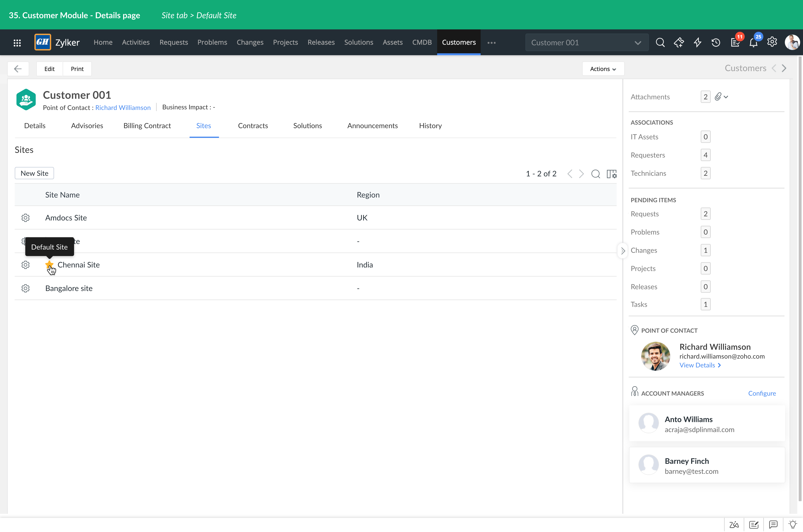803x532 pixels.
Task: Click the Print button
Action: [x=77, y=69]
